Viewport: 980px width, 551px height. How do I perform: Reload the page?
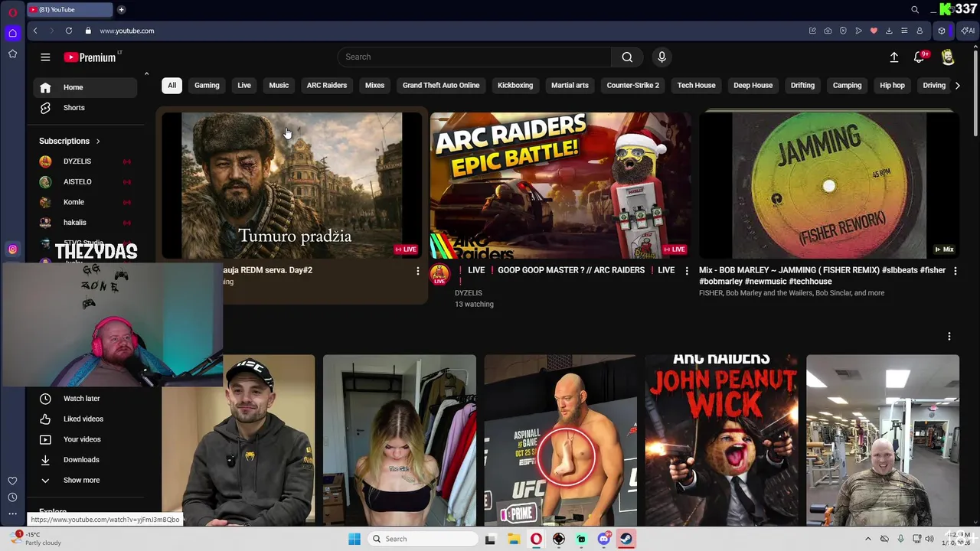(x=69, y=31)
